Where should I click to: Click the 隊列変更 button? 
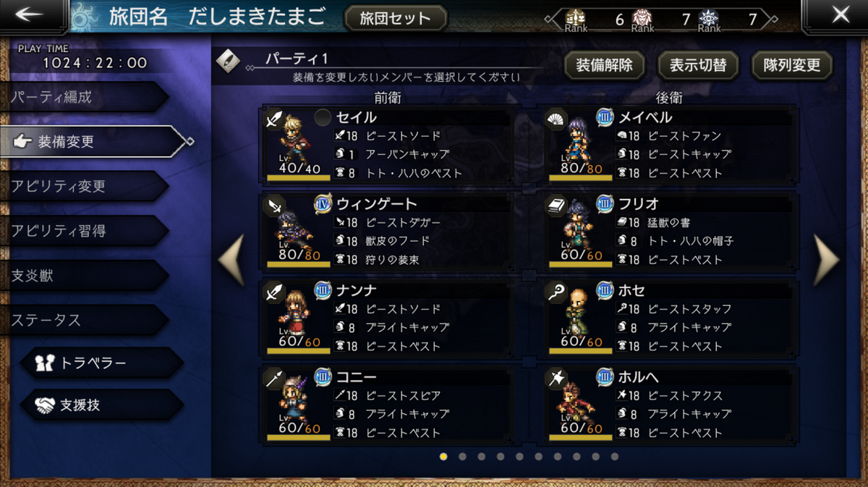[792, 65]
